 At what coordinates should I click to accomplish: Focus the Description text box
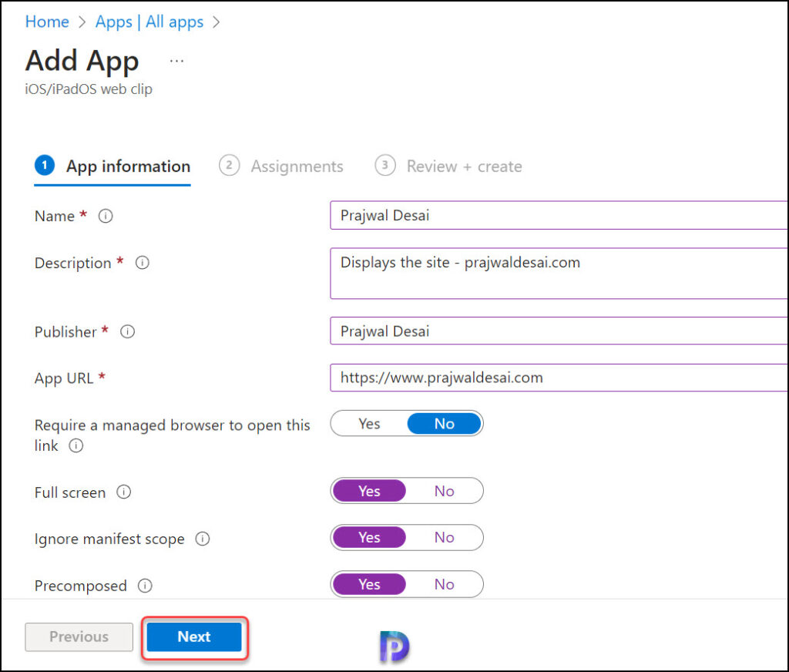559,274
